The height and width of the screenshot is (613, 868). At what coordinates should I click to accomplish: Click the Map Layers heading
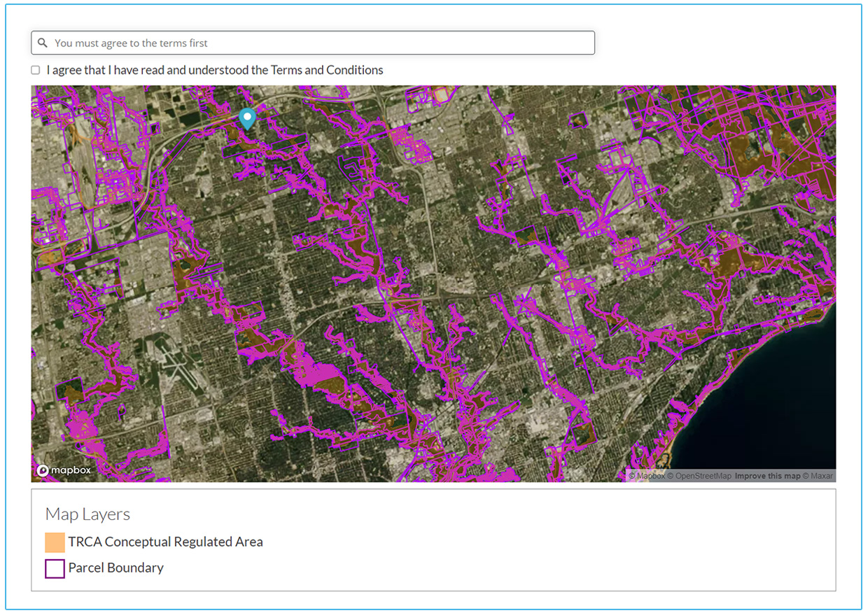[x=87, y=514]
